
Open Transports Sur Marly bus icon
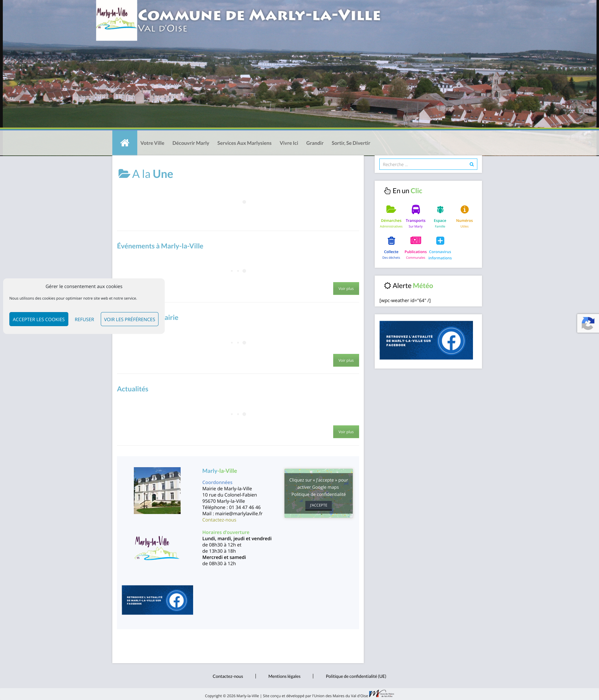(x=416, y=209)
